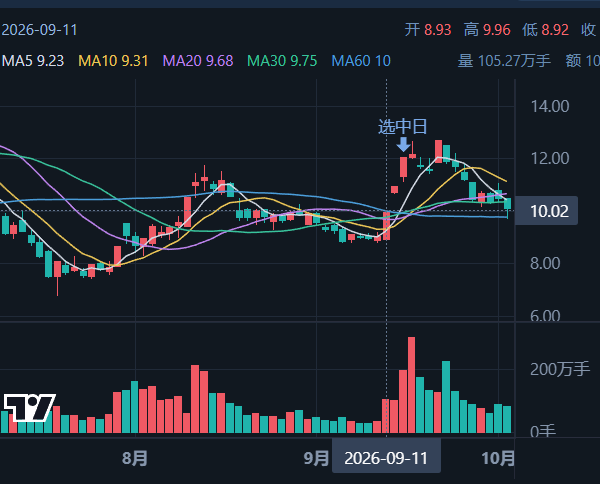Image resolution: width=600 pixels, height=484 pixels.
Task: Click the TradingView logo icon
Action: pyautogui.click(x=29, y=408)
